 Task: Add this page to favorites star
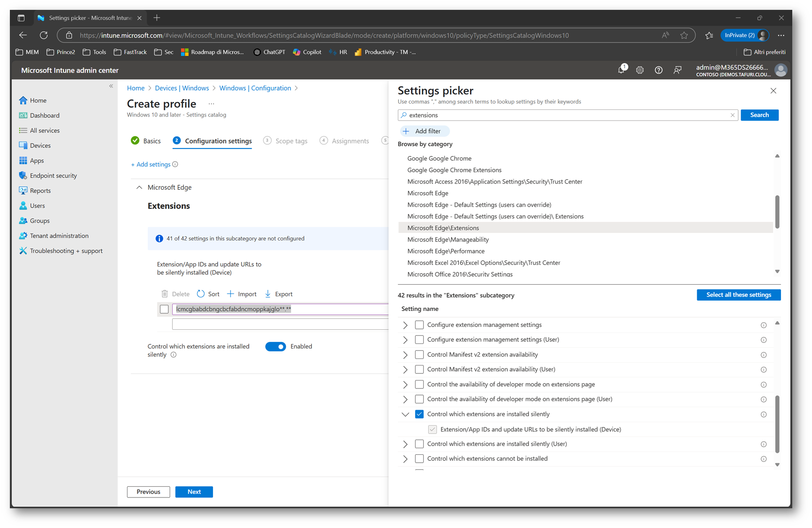point(684,35)
